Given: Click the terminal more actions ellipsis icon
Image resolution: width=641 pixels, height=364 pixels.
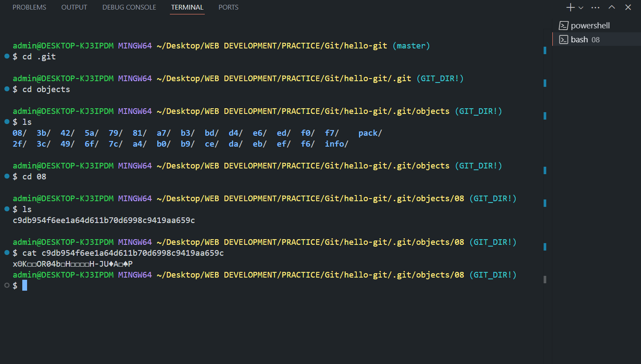Looking at the screenshot, I should coord(595,7).
